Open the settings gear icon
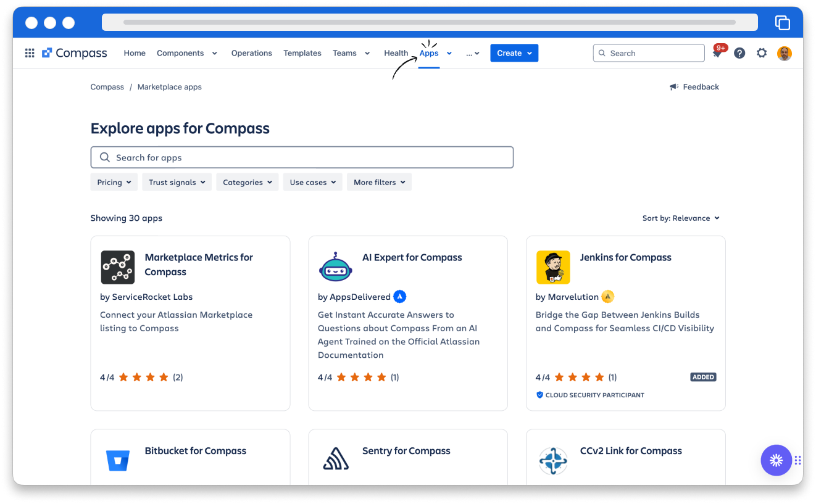The width and height of the screenshot is (816, 504). tap(762, 53)
